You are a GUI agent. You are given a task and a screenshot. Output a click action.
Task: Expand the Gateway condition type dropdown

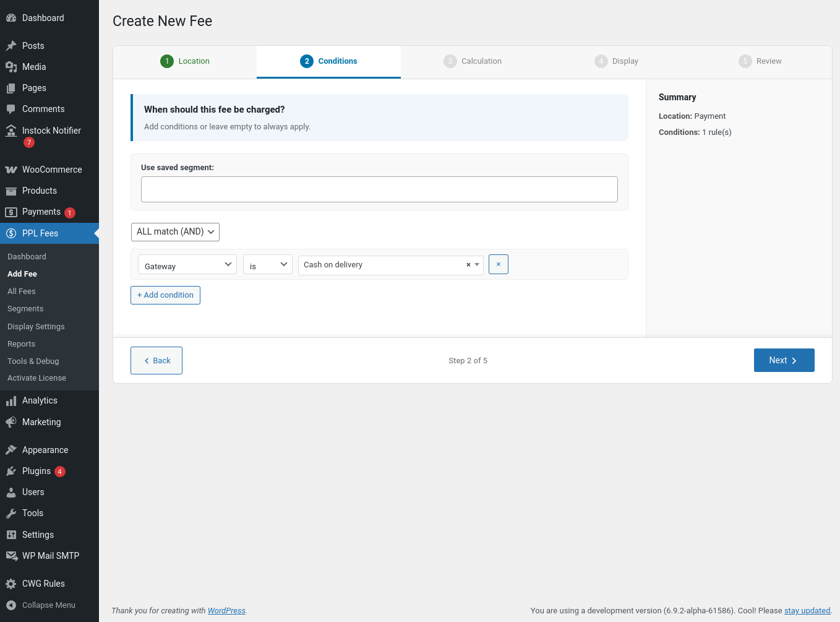click(187, 265)
